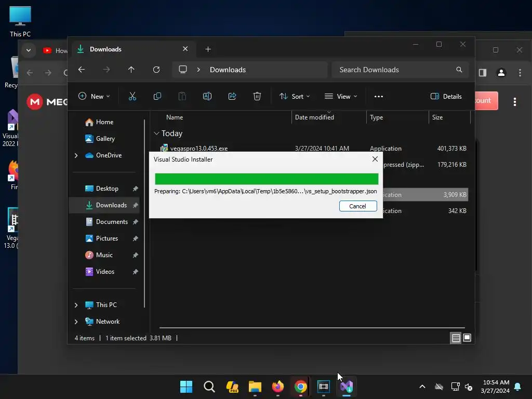
Task: Unpin Desktop using its pin icon
Action: [x=136, y=188]
